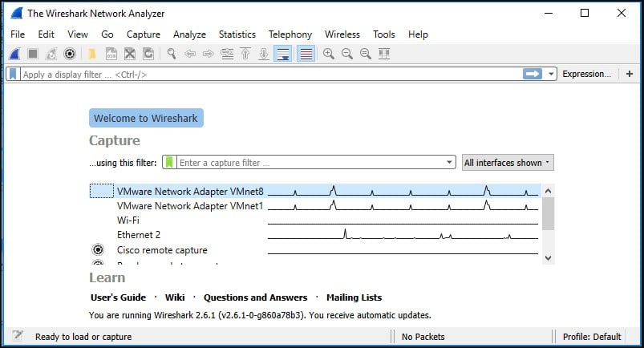This screenshot has height=348, width=644.
Task: Open a capture file folder icon
Action: click(92, 54)
